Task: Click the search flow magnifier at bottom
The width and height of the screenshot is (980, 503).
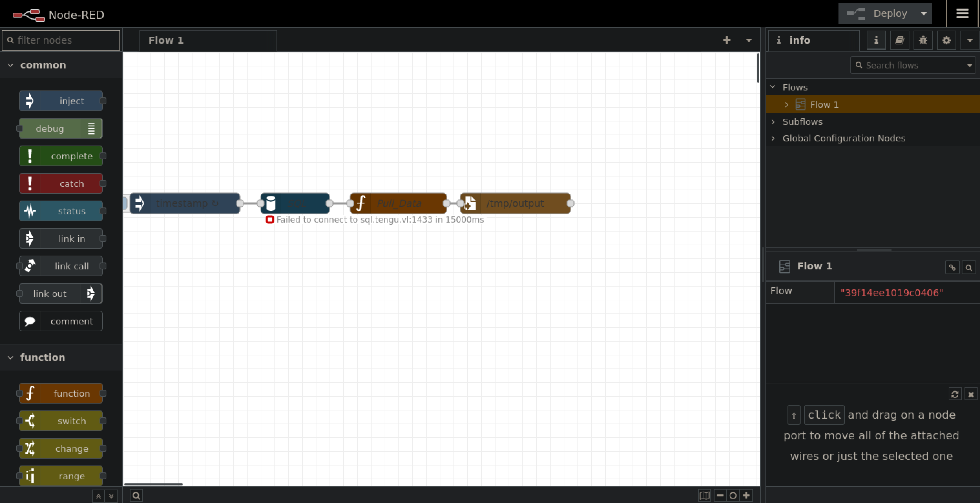Action: [x=137, y=495]
